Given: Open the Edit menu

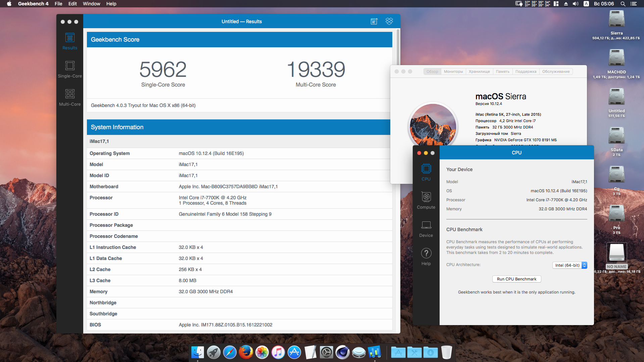Looking at the screenshot, I should click(x=72, y=4).
